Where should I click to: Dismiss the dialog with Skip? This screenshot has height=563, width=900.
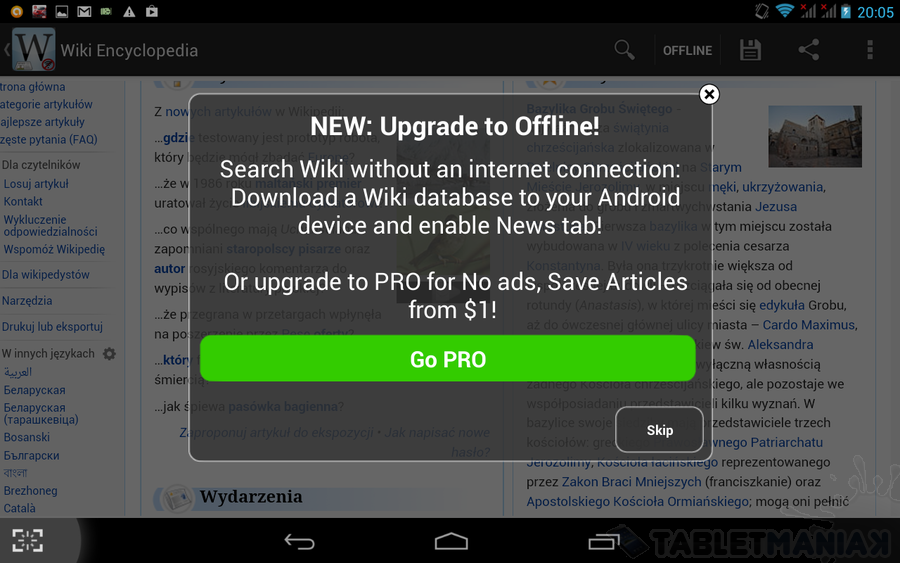(660, 430)
